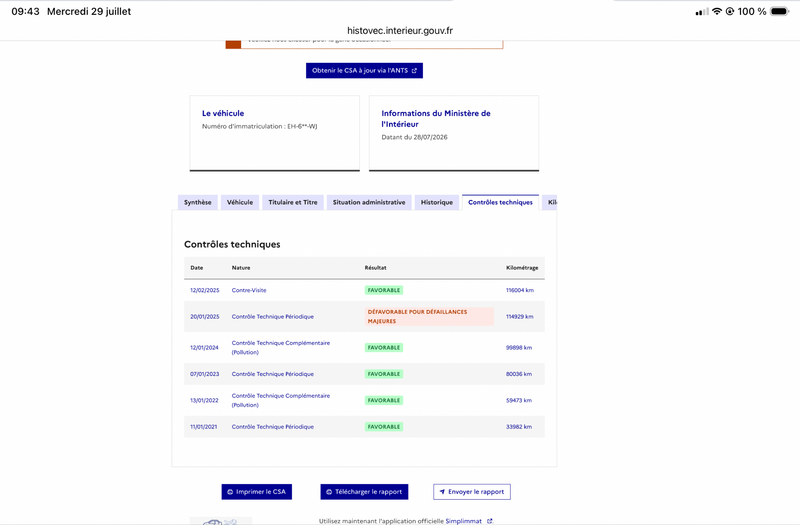Click the Numéro d'immatriculation text
The image size is (800, 525).
click(259, 126)
